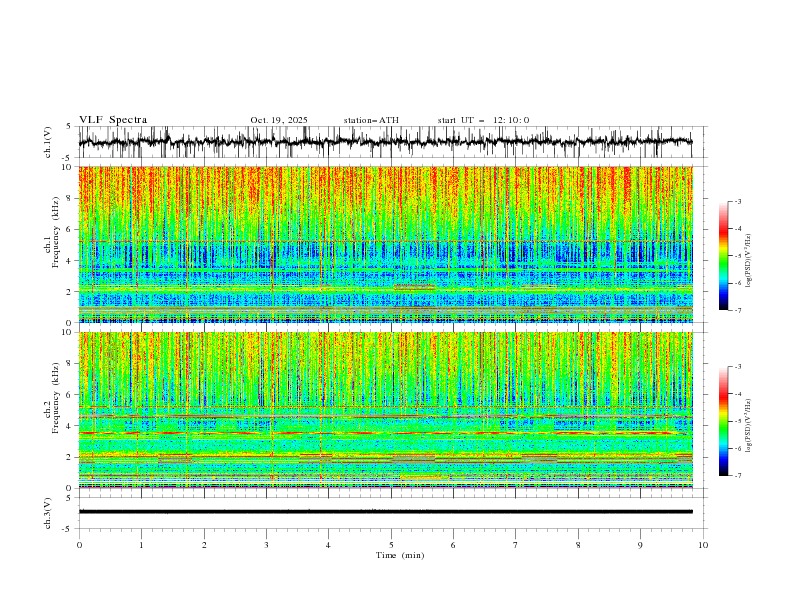Viewport: 792px width, 612px height.
Task: Click the "ch.1(V)" waveform axis label
Action: pyautogui.click(x=48, y=142)
